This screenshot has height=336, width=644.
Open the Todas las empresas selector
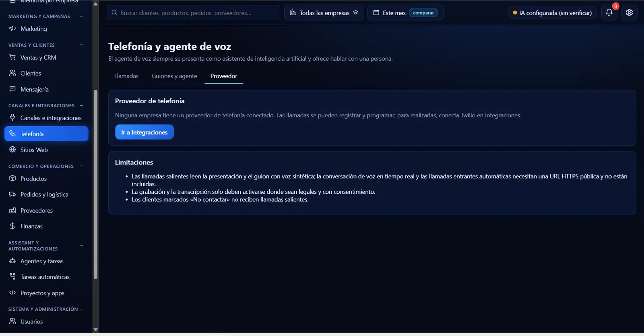324,12
